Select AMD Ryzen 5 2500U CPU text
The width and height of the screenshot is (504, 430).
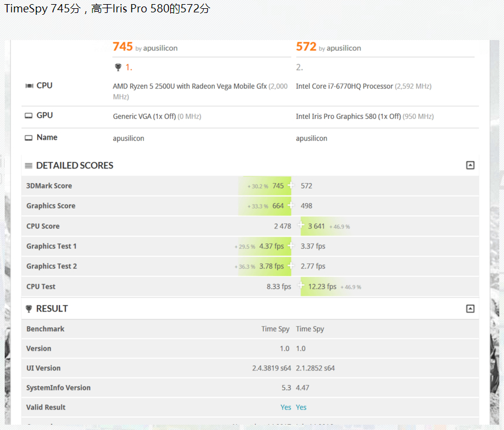tap(190, 86)
